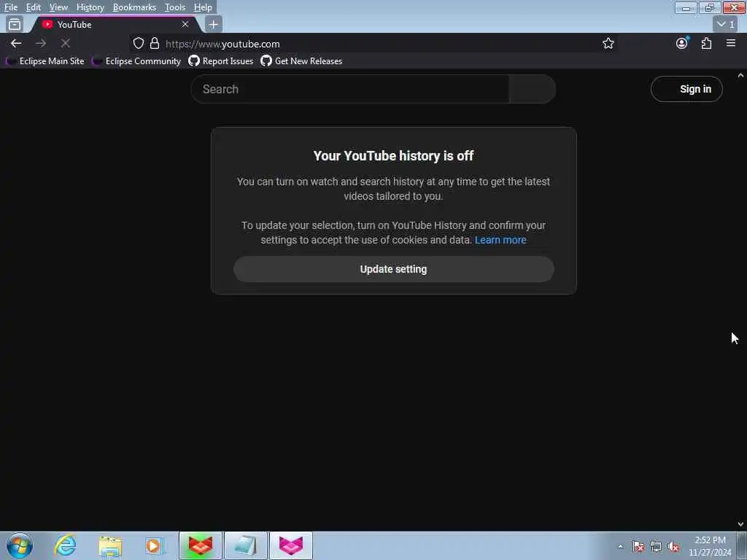The width and height of the screenshot is (747, 560).
Task: Open the Get New Releases bookmark
Action: 301,61
